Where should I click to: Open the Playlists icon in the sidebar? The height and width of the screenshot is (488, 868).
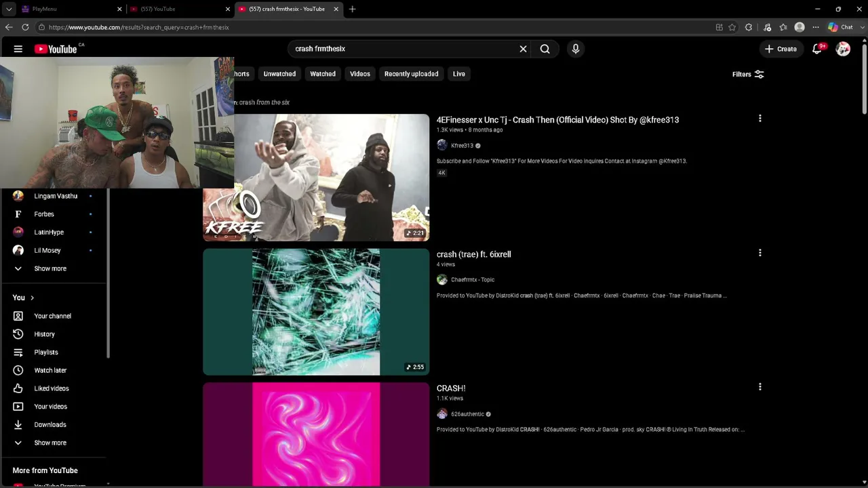click(x=18, y=352)
